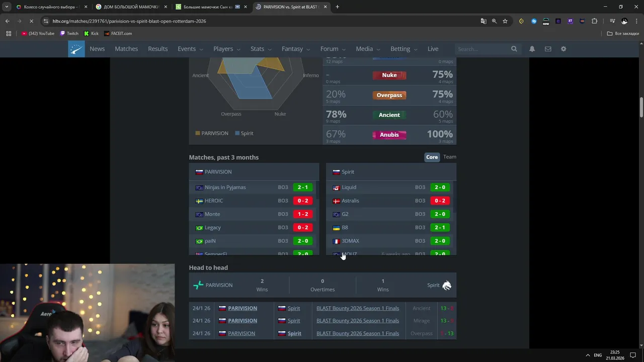This screenshot has height=362, width=644.
Task: Open the HLTV messages envelope icon
Action: pos(548,49)
